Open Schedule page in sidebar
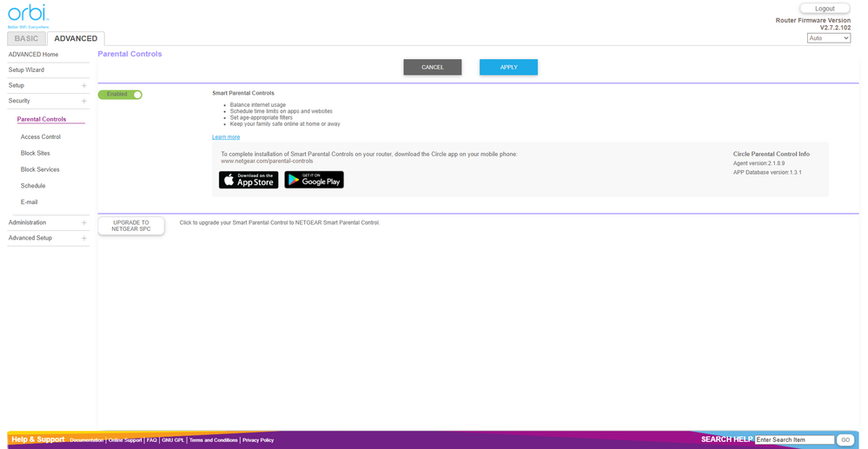868x449 pixels. [x=33, y=186]
